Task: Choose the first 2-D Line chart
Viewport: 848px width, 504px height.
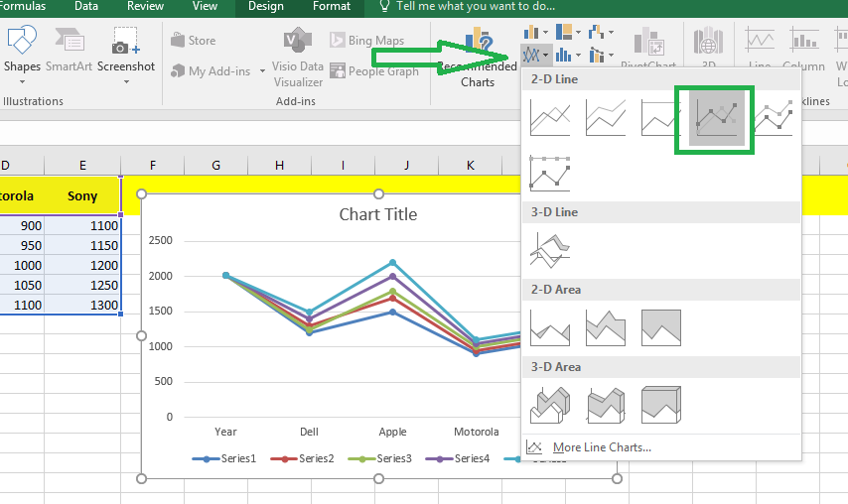Action: coord(550,119)
